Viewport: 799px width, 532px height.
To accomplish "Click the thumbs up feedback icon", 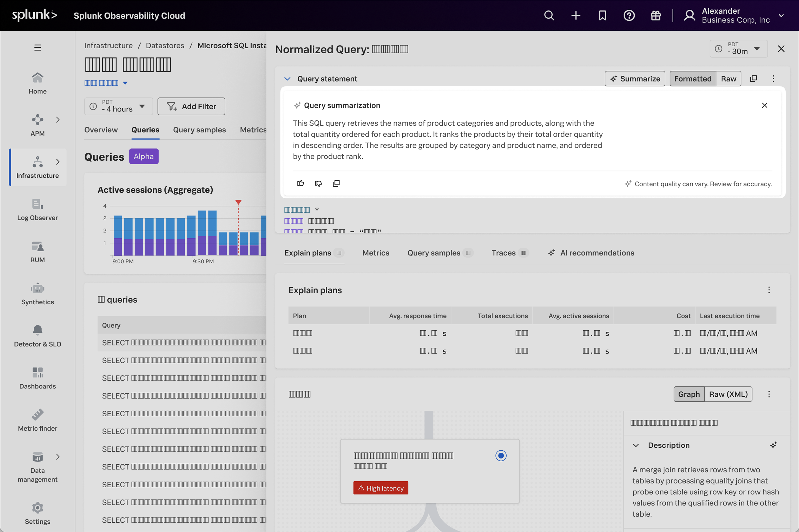I will click(301, 184).
